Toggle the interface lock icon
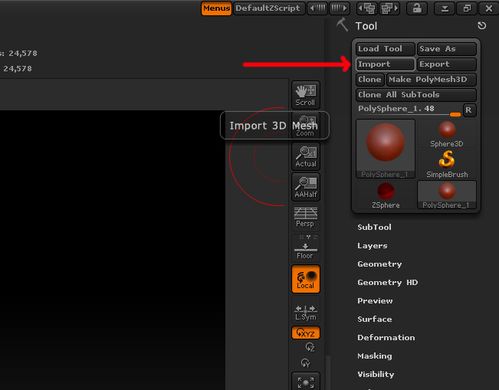 pyautogui.click(x=417, y=8)
